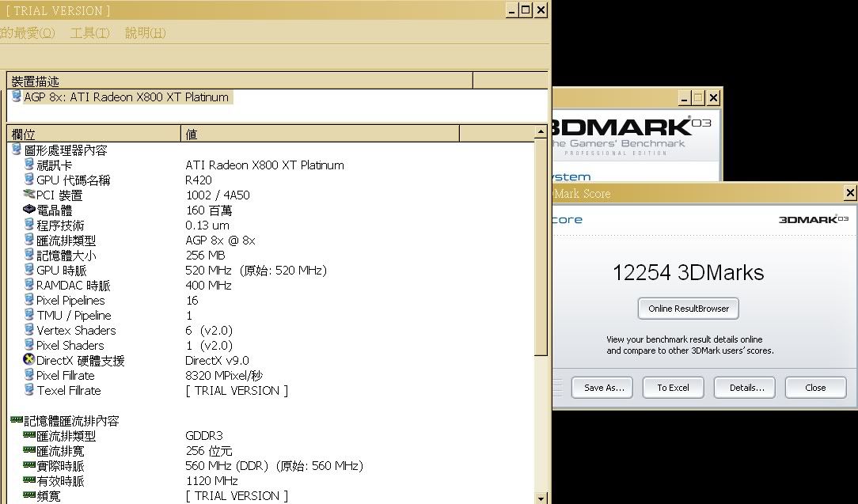858x504 pixels.
Task: Open the 我的最愛 menu
Action: (28, 32)
